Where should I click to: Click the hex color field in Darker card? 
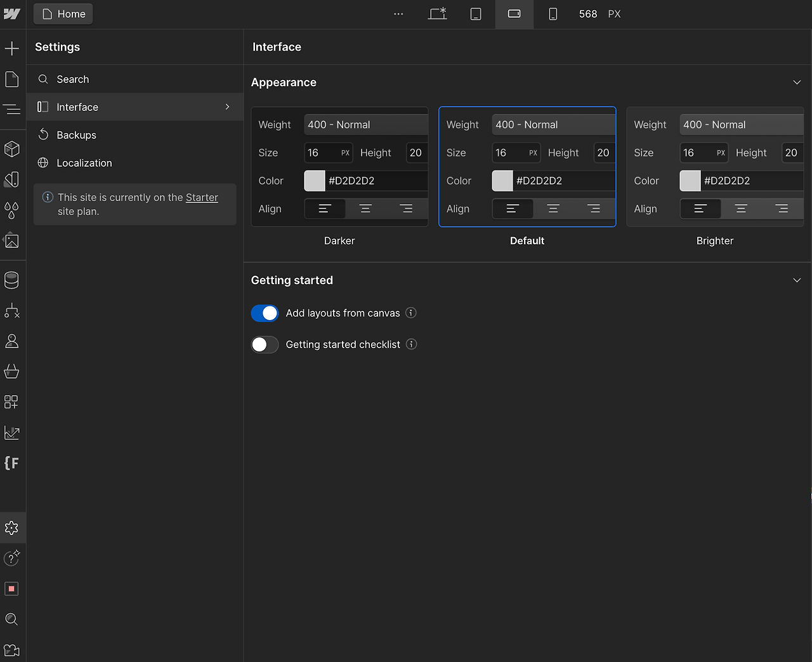377,181
